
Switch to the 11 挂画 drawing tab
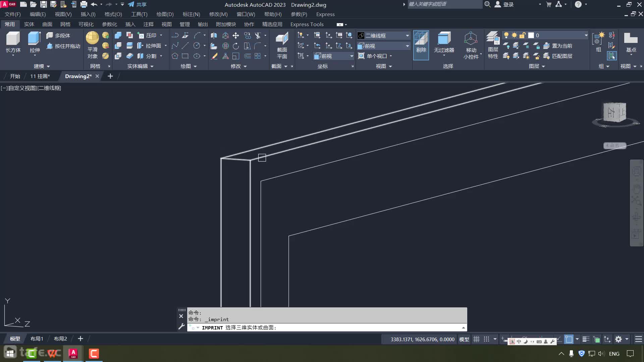(x=40, y=76)
